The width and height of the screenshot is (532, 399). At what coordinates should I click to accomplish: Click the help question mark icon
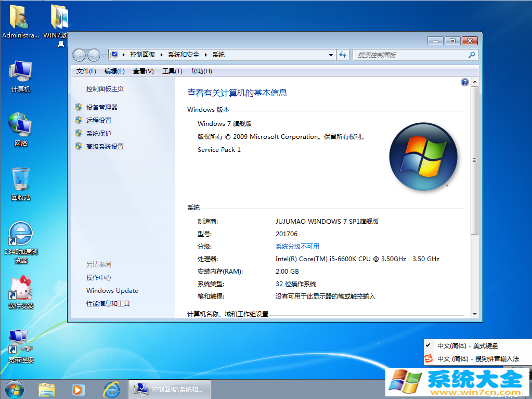point(464,82)
